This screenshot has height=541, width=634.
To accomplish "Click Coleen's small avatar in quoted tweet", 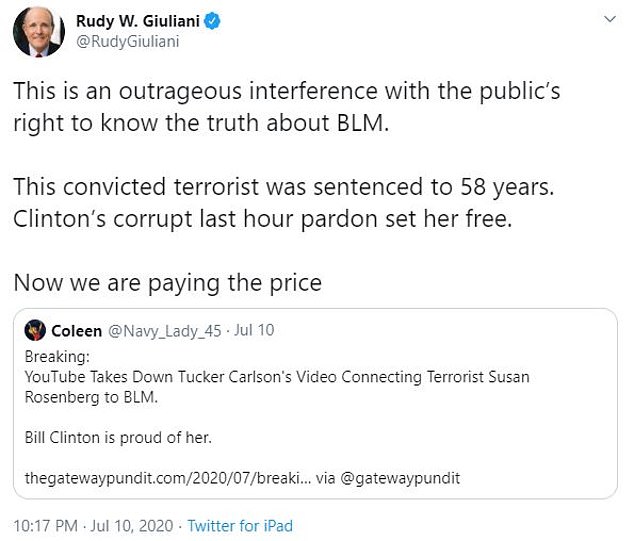I will 35,331.
